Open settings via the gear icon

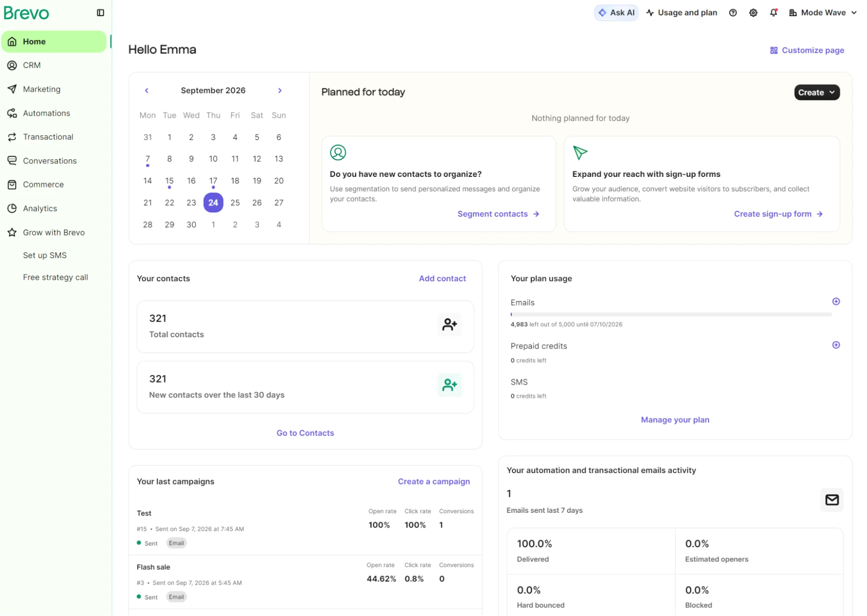pyautogui.click(x=753, y=13)
